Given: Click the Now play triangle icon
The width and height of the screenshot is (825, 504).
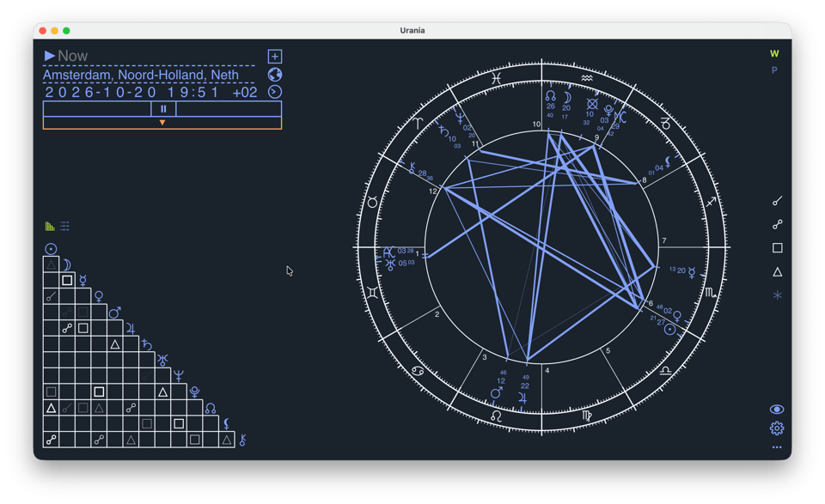Looking at the screenshot, I should coord(50,56).
